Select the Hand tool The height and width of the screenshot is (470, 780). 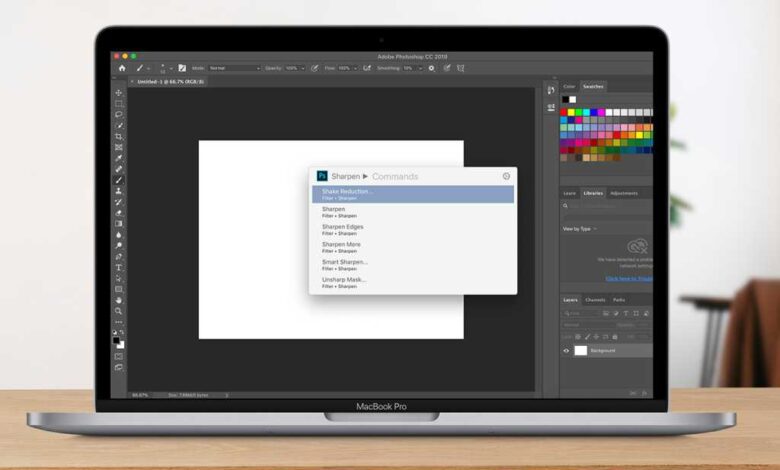[x=118, y=300]
